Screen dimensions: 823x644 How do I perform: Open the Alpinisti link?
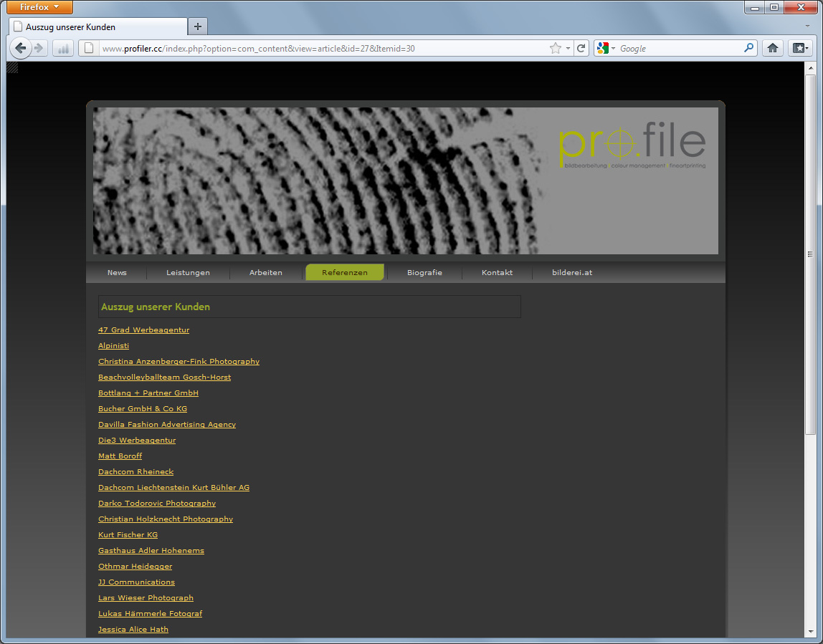113,345
